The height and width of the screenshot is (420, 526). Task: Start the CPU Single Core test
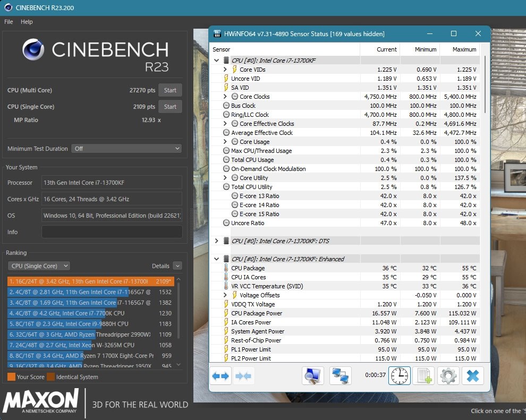(x=170, y=107)
